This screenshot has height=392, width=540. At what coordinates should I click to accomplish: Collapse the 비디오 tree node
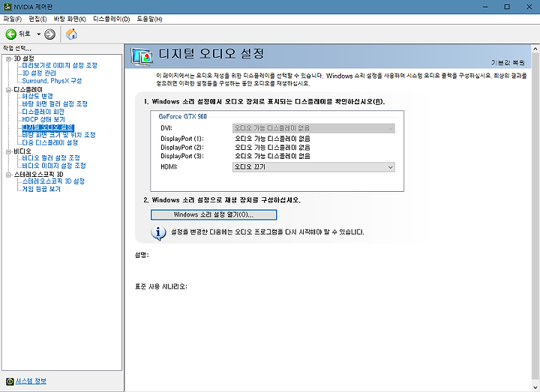click(8, 151)
